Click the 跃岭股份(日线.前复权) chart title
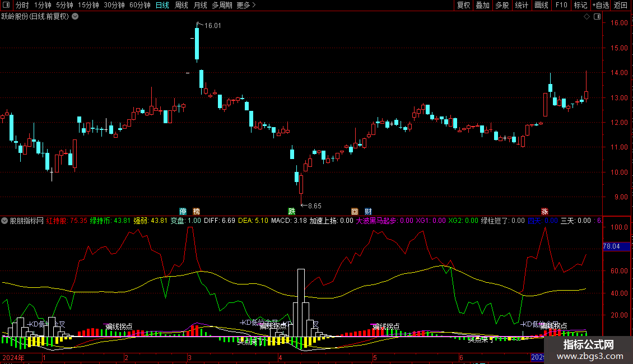The image size is (633, 364). tap(35, 17)
